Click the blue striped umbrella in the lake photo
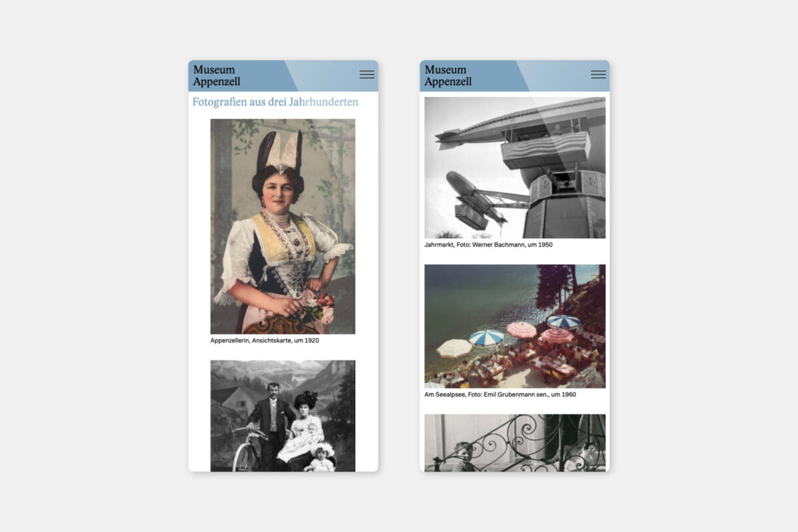 pos(486,337)
